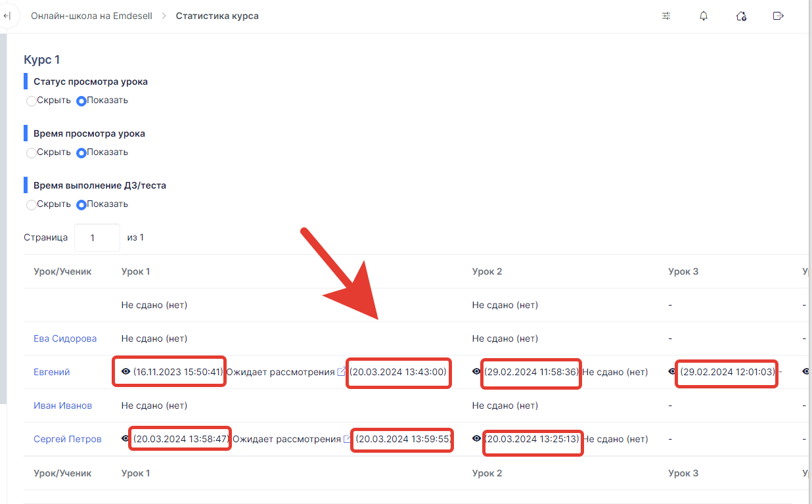Select Скрыть under Время выполнение ДЗ/теста

(31, 205)
